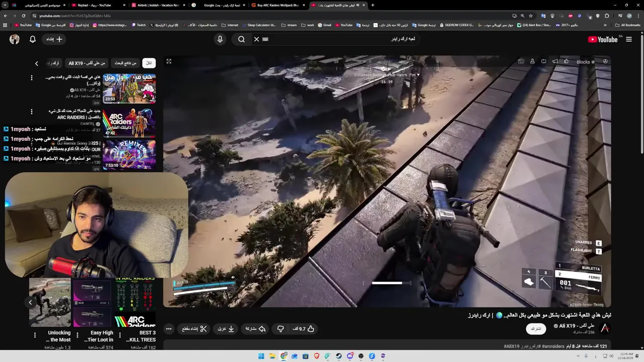This screenshot has height=362, width=644.
Task: Open options menu for the 23:53 video
Action: (31, 78)
